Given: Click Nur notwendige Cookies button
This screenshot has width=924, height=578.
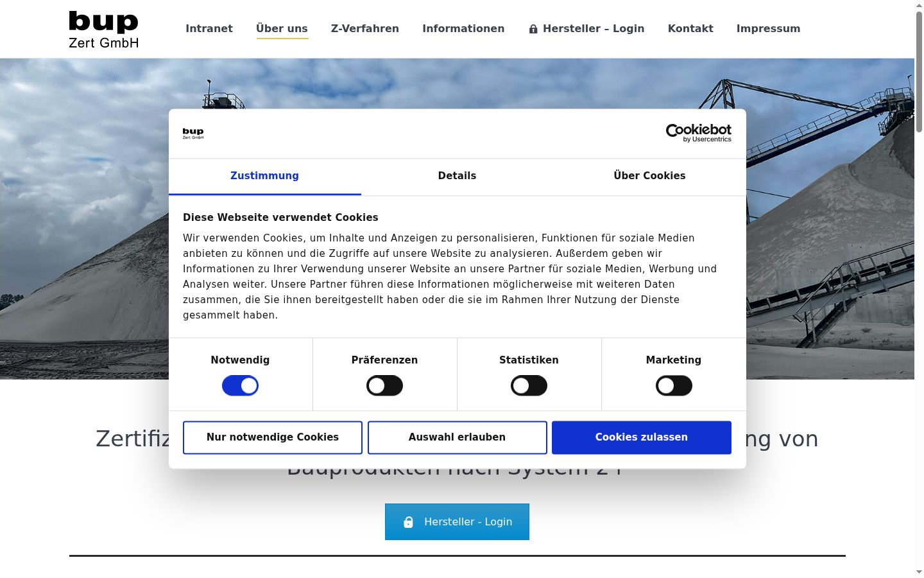Looking at the screenshot, I should [x=273, y=437].
